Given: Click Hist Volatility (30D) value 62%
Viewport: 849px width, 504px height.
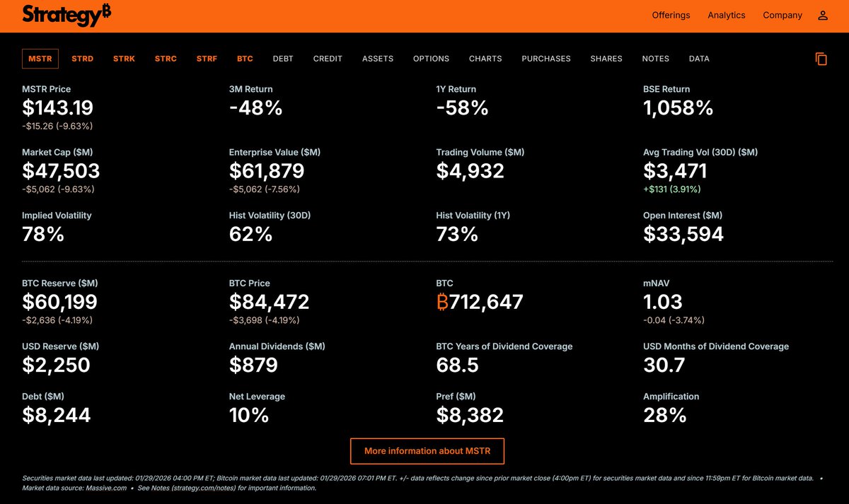Looking at the screenshot, I should 250,234.
